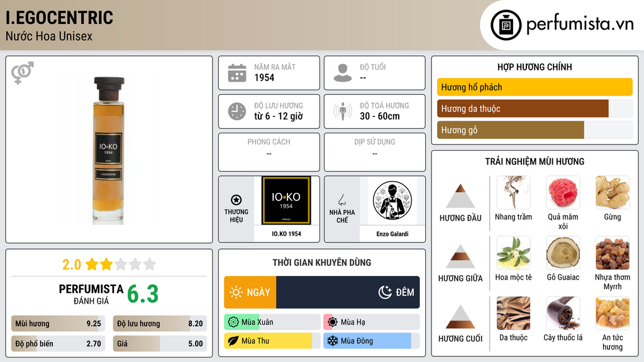The image size is (644, 362).
Task: Click the Hương da thuộc accord bar
Action: click(535, 108)
